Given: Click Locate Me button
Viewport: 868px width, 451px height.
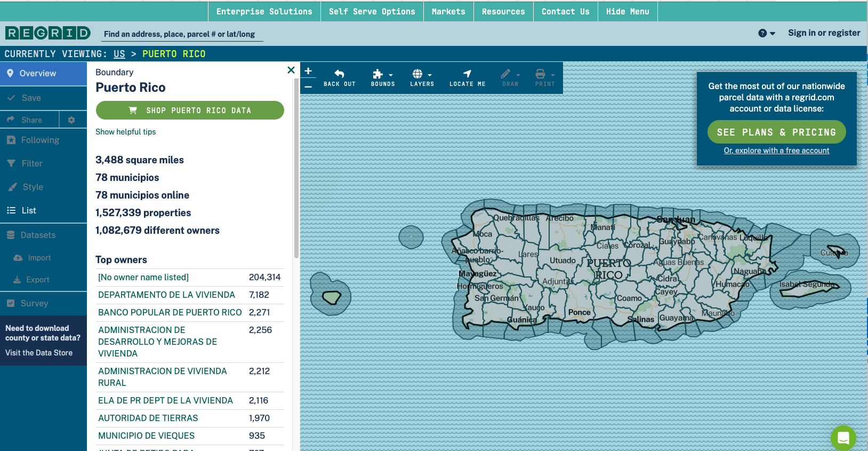Looking at the screenshot, I should point(467,78).
